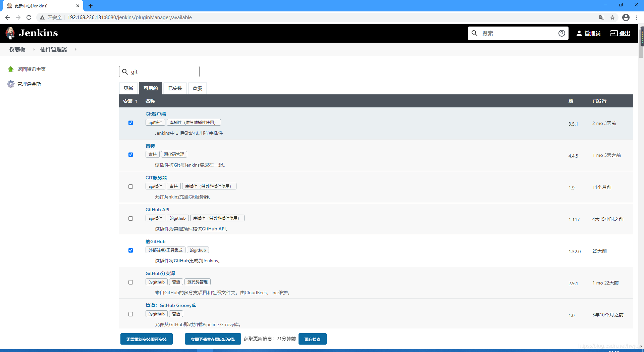This screenshot has height=352, width=644.
Task: Open the 的GitHub plugin link
Action: (156, 241)
